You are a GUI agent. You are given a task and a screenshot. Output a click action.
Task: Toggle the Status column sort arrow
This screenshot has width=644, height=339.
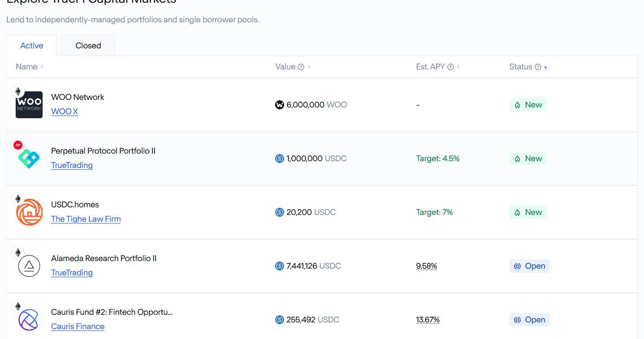tap(545, 67)
